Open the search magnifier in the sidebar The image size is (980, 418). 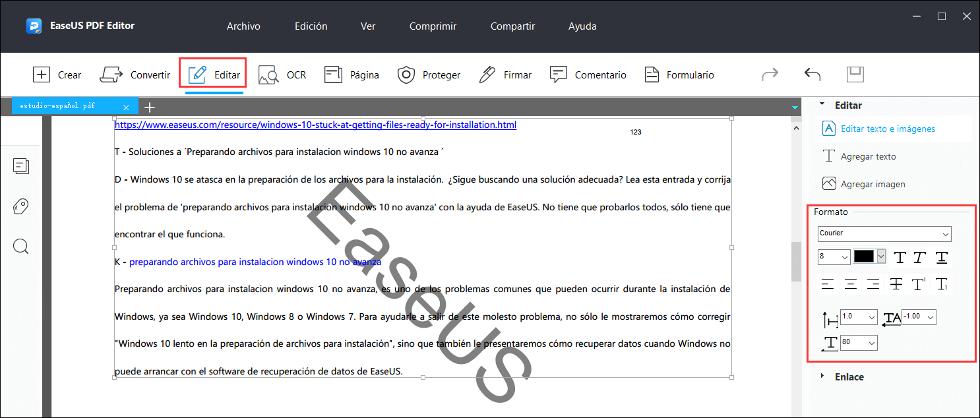pyautogui.click(x=21, y=247)
